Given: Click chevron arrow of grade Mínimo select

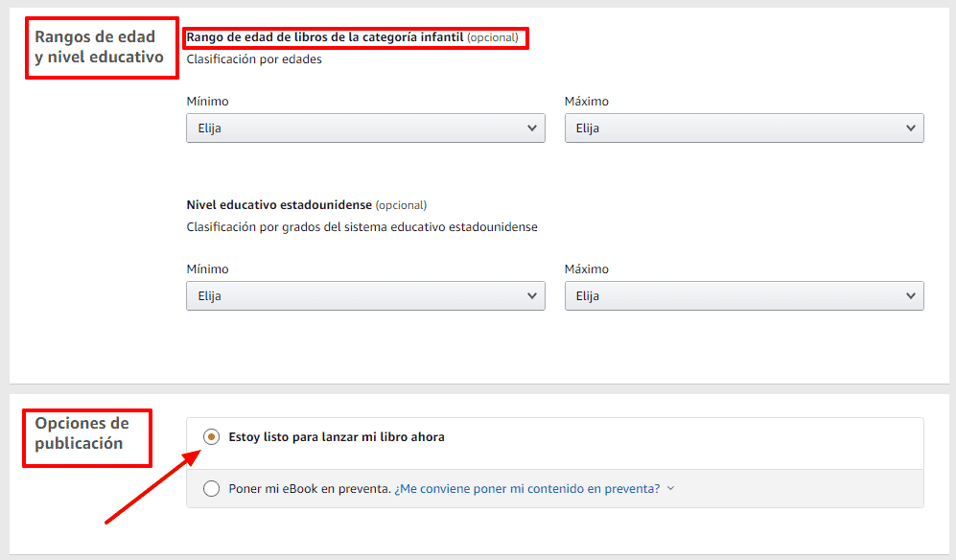Looking at the screenshot, I should click(x=531, y=296).
